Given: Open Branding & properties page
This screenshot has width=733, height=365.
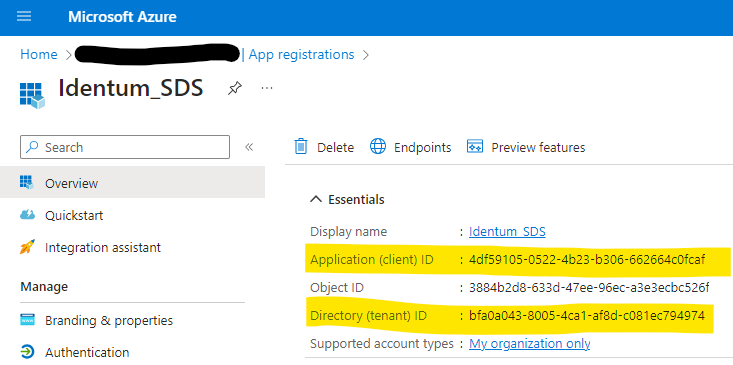Looking at the screenshot, I should (108, 320).
